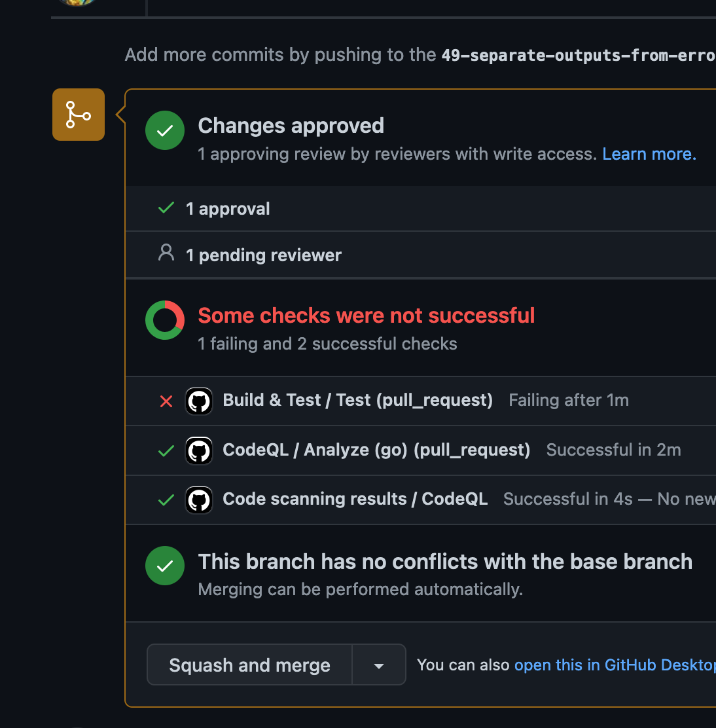This screenshot has height=728, width=716.
Task: Click the green checkmark beside Changes approved
Action: click(x=164, y=130)
